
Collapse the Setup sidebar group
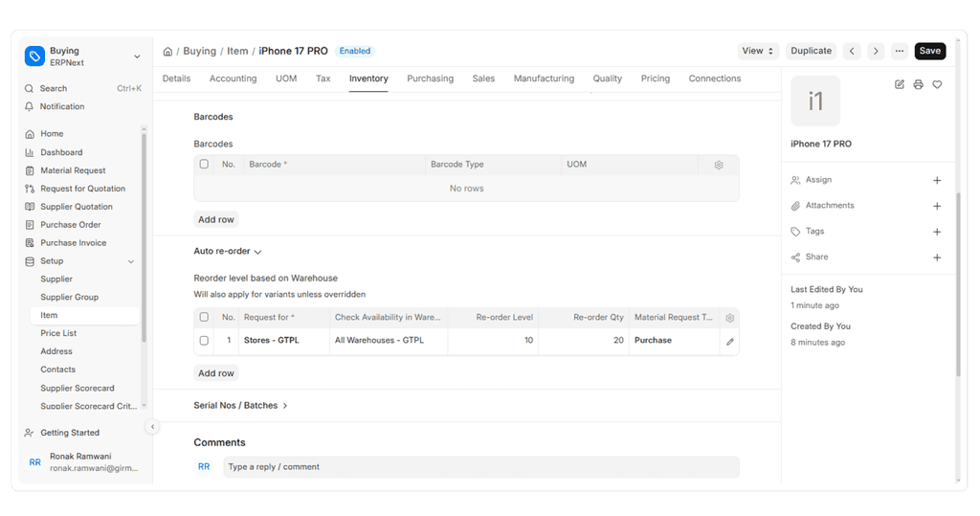point(130,261)
